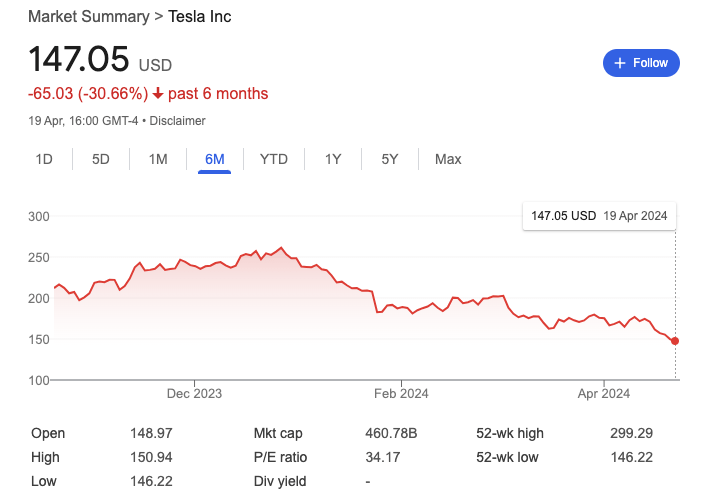
Task: Select the 6M time range tab
Action: tap(215, 159)
